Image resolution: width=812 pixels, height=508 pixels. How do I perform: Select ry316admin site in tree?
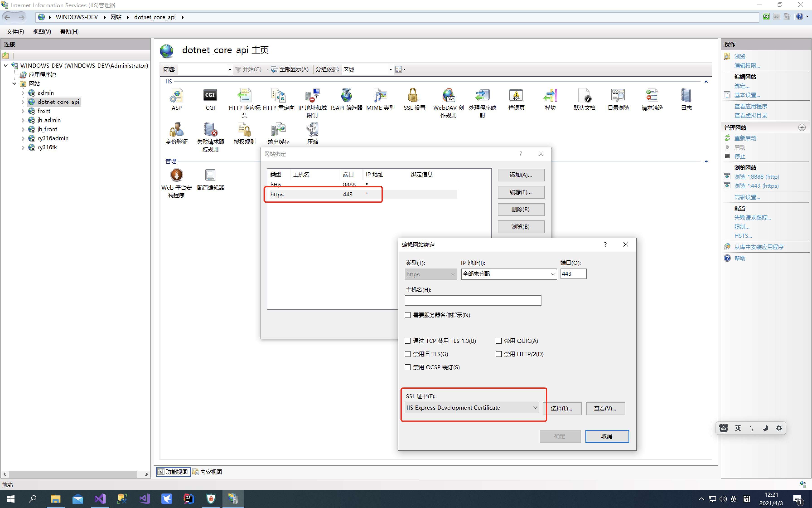pos(53,138)
